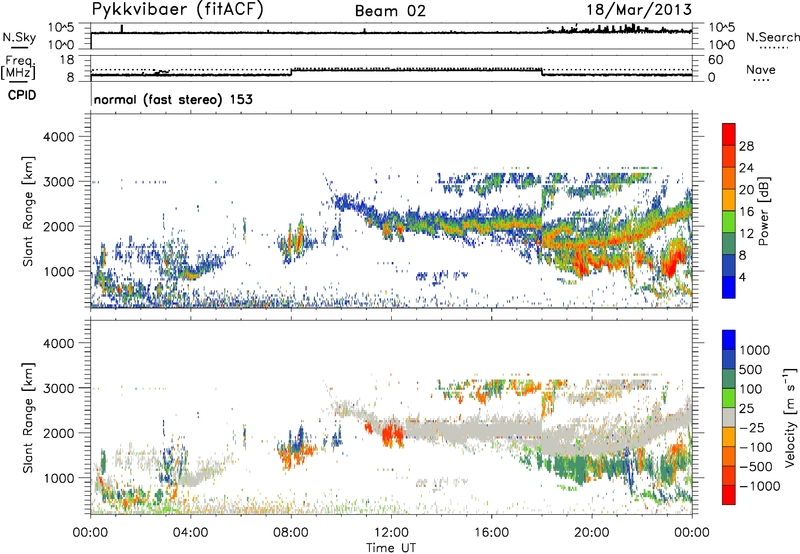Viewport: 800px width, 554px height.
Task: Click the 'N.Sky' legend label
Action: click(19, 37)
